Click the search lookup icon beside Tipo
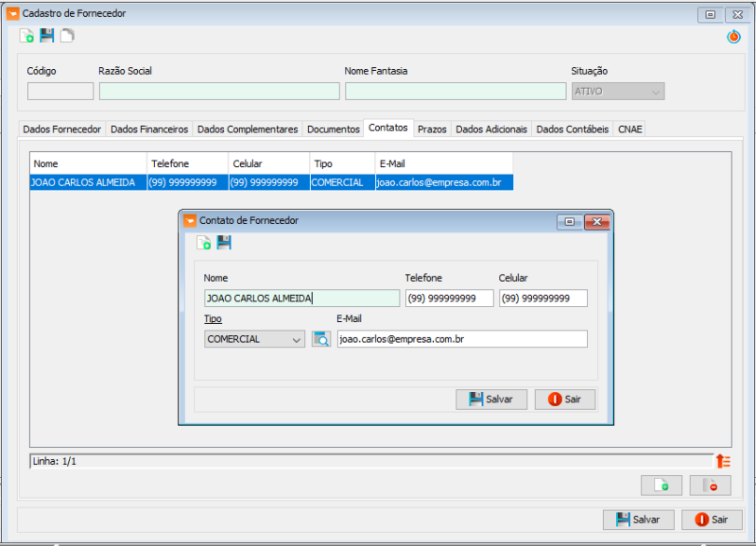Screen dimensions: 756x546 [321, 339]
